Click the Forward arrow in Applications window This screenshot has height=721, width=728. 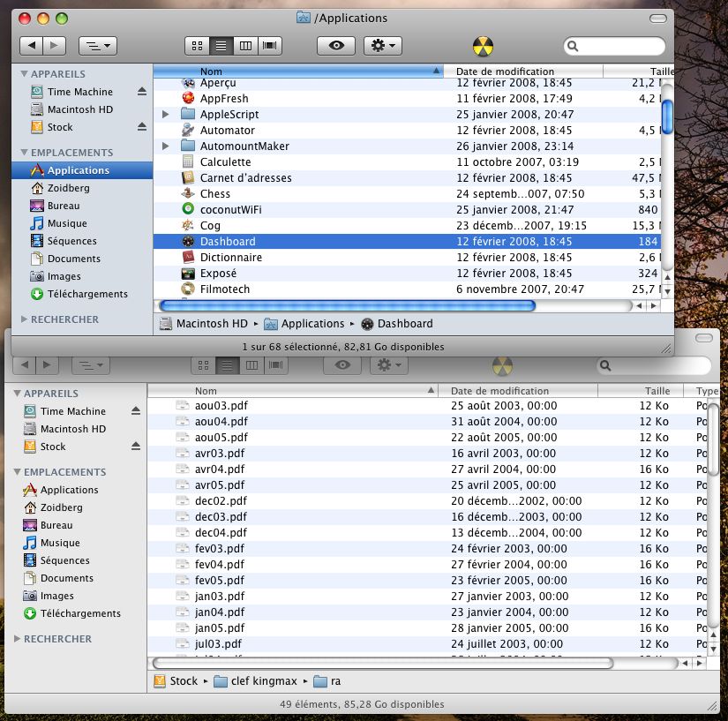click(x=55, y=46)
